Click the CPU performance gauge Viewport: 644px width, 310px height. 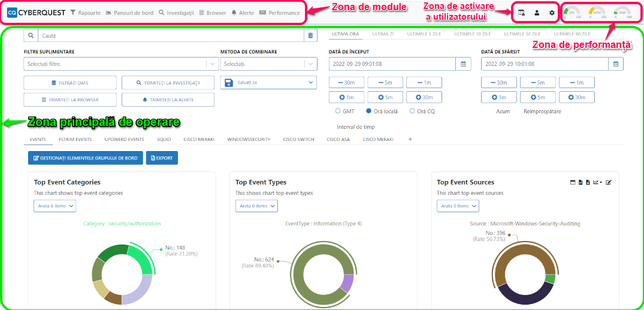572,13
